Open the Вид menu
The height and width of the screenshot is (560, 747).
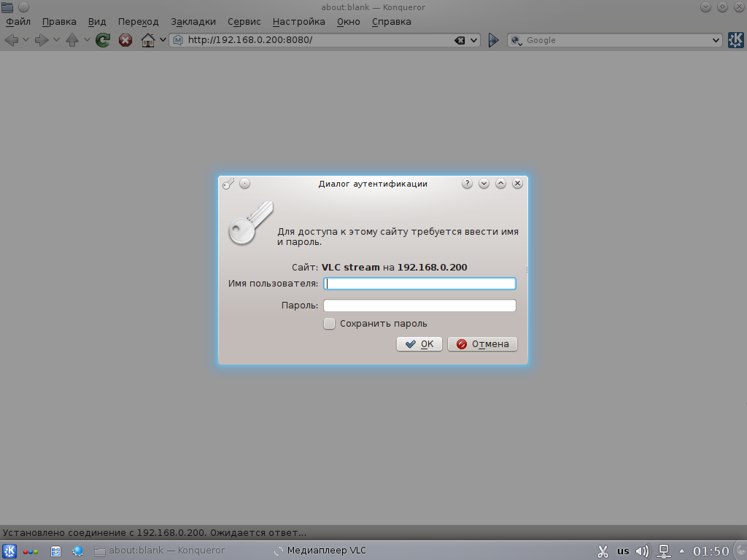tap(97, 21)
